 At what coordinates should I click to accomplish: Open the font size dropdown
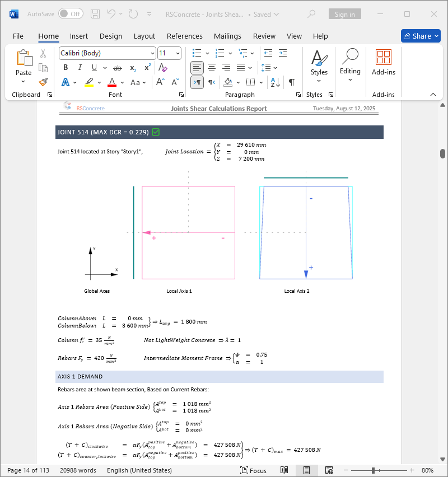(178, 53)
